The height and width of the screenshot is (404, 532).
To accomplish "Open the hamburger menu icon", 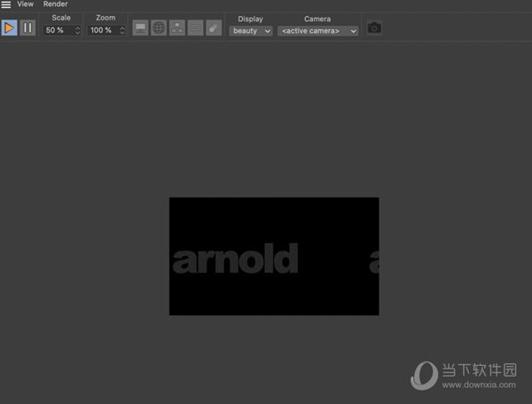I will click(x=6, y=4).
